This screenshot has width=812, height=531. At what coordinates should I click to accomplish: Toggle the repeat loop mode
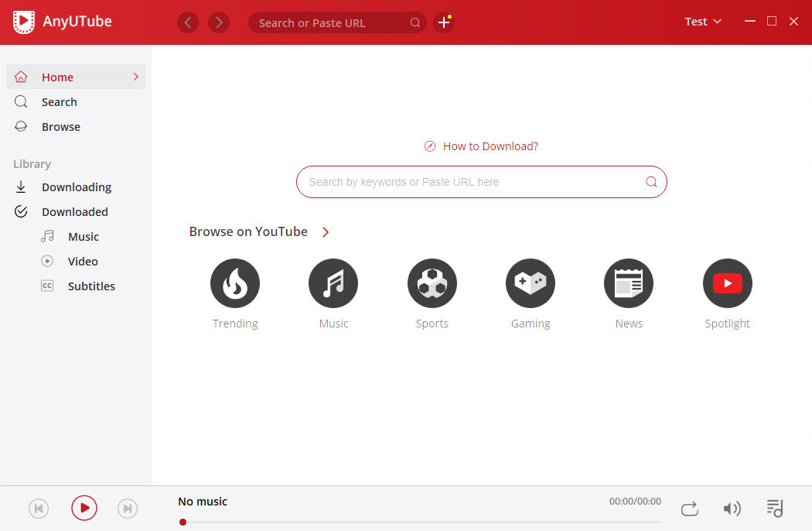tap(690, 509)
